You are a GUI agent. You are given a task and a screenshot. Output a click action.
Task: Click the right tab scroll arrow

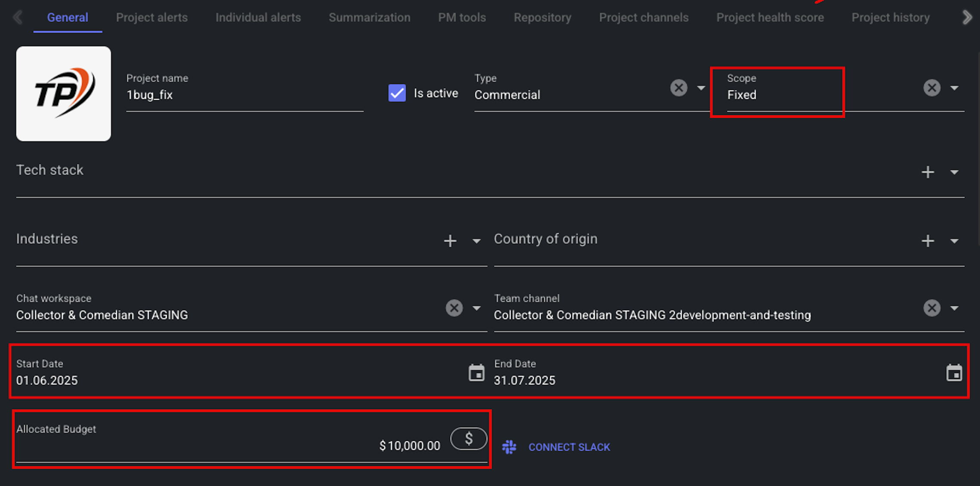pyautogui.click(x=967, y=18)
